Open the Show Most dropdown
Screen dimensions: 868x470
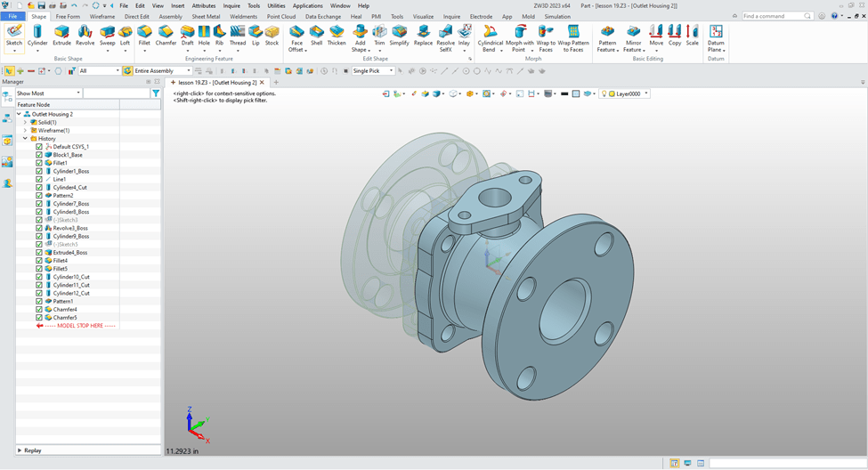point(48,93)
